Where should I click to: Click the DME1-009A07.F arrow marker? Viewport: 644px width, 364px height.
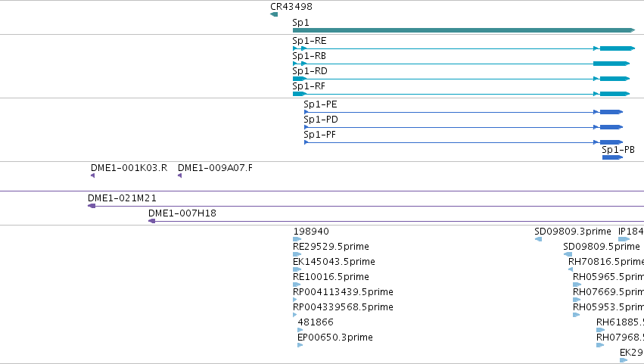pyautogui.click(x=179, y=176)
